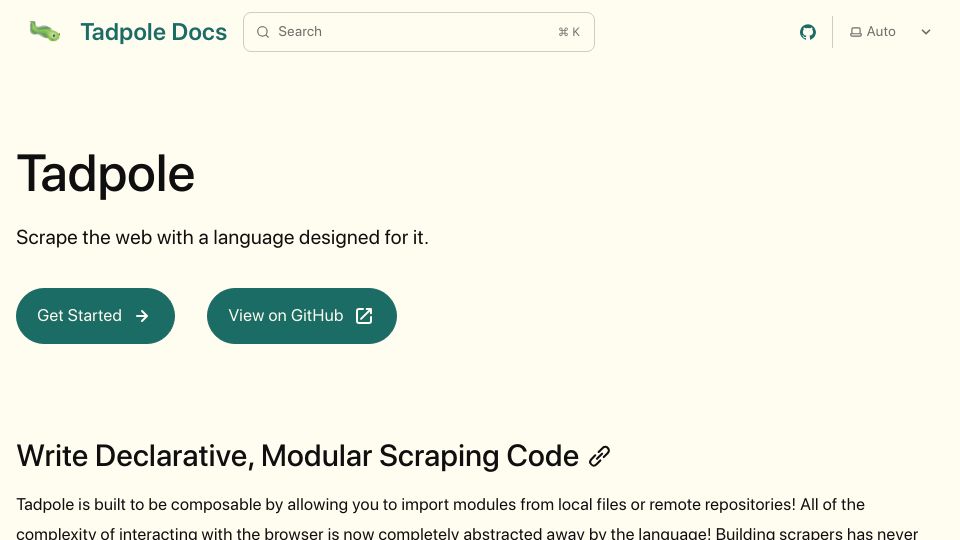The width and height of the screenshot is (960, 540).
Task: Click the ⌘ K shortcut hint
Action: coord(569,32)
